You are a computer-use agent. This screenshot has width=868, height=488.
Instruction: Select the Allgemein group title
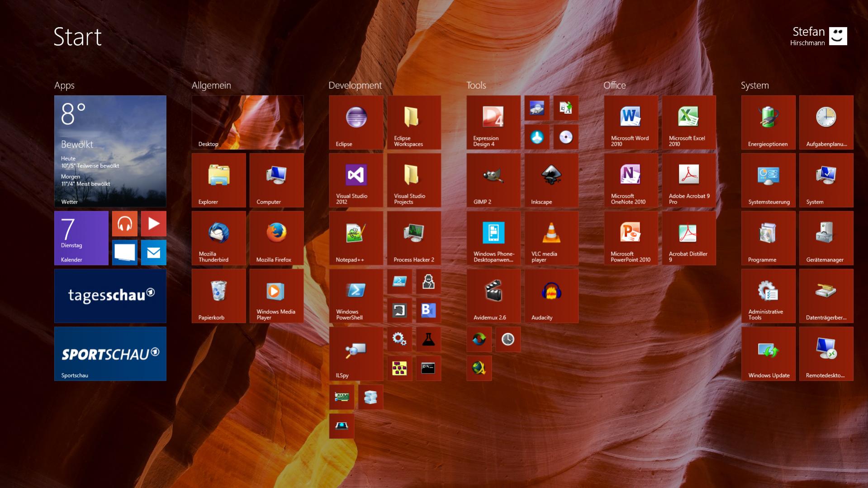(x=211, y=85)
